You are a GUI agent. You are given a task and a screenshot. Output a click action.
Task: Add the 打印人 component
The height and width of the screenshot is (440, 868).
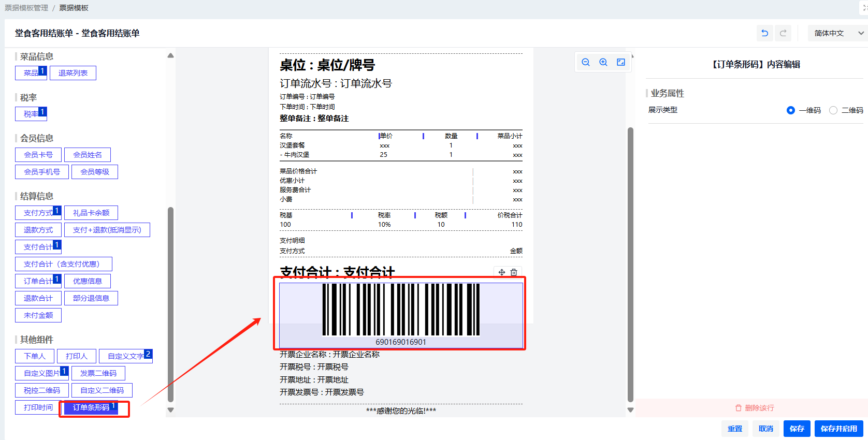pyautogui.click(x=77, y=356)
